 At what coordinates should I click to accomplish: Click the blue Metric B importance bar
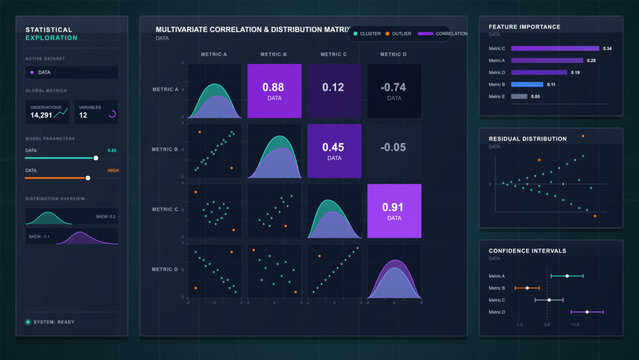pos(527,84)
